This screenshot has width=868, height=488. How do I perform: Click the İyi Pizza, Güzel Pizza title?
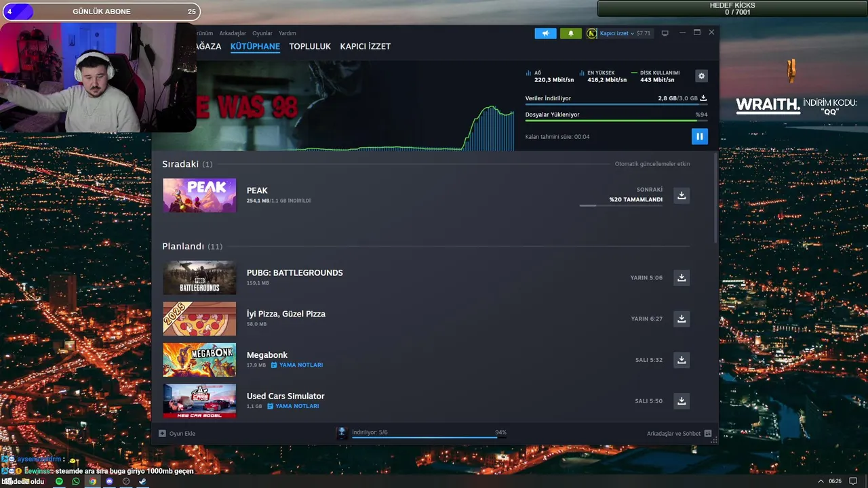pyautogui.click(x=286, y=314)
